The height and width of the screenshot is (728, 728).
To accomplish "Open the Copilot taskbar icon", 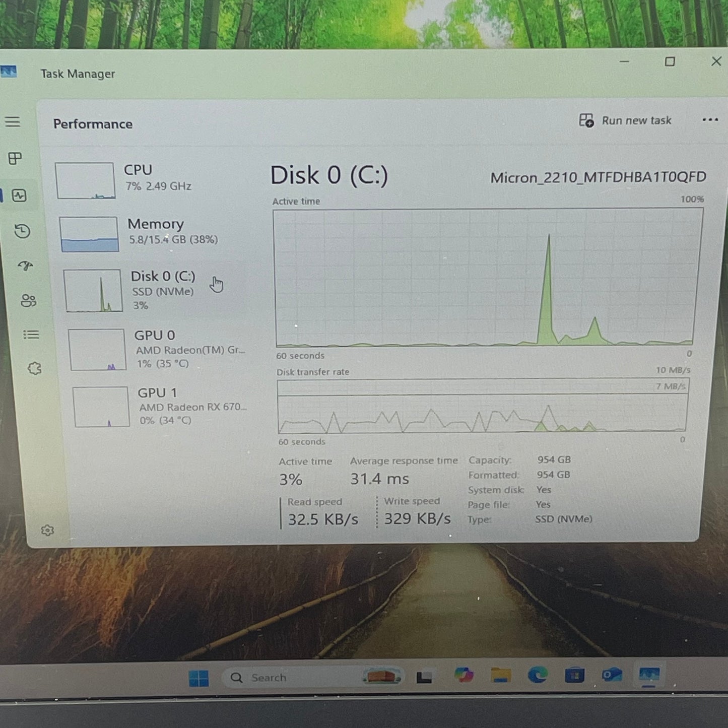I will pos(463,675).
